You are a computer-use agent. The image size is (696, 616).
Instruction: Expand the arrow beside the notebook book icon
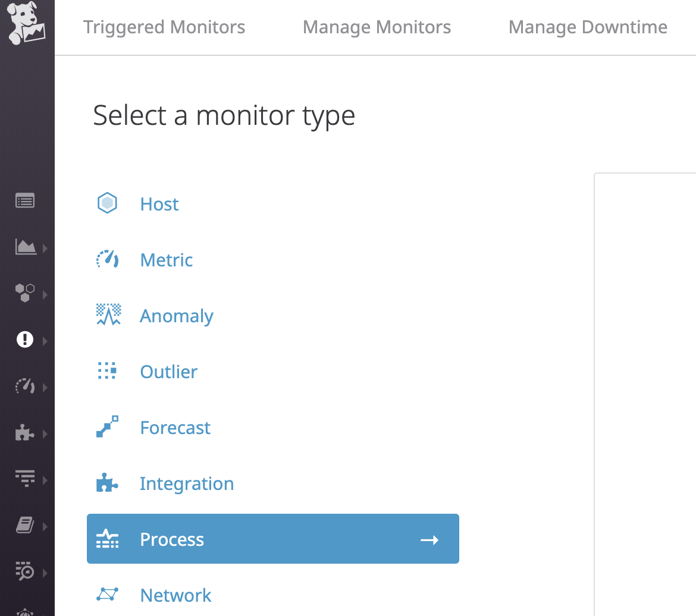coord(45,526)
